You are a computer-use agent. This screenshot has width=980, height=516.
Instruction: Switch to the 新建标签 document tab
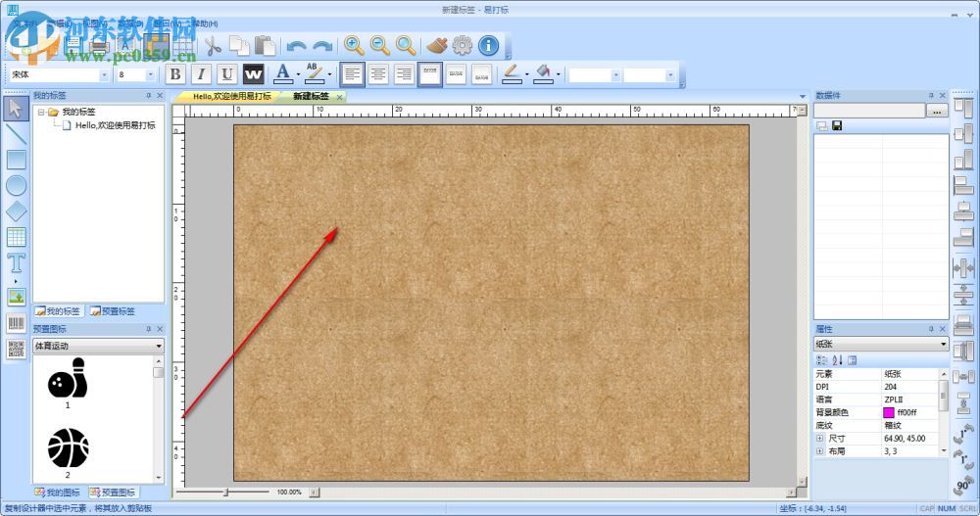click(311, 96)
